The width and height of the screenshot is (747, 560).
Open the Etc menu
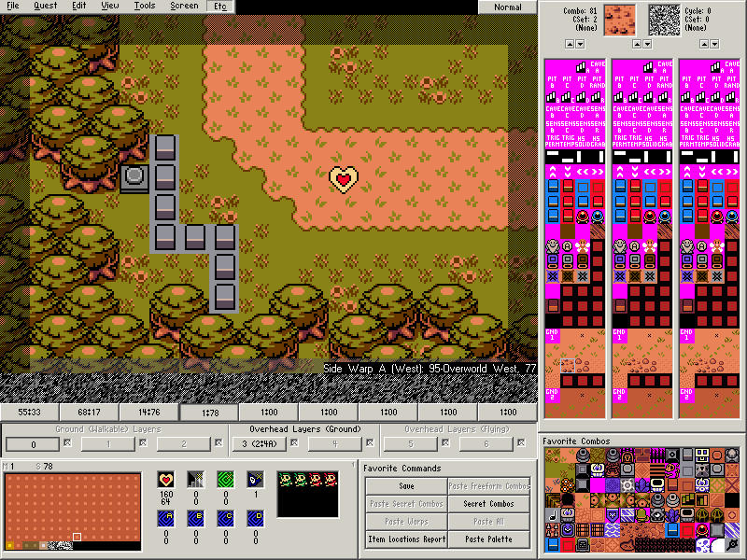220,7
